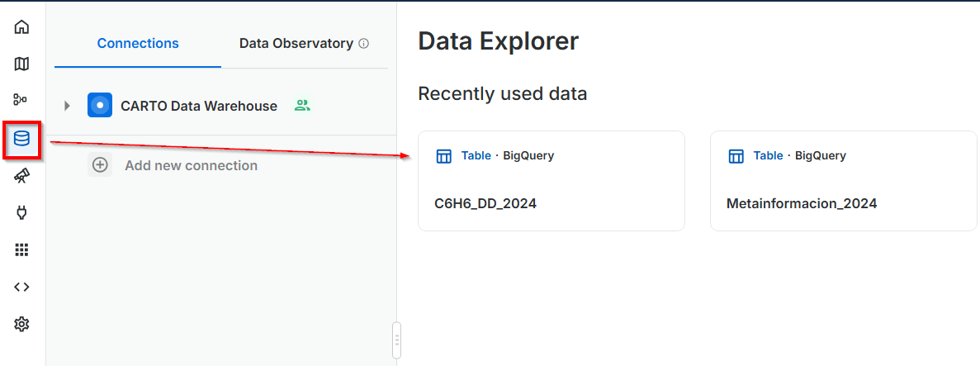
Task: Click the shared users icon beside CARTO Data Warehouse
Action: click(303, 106)
